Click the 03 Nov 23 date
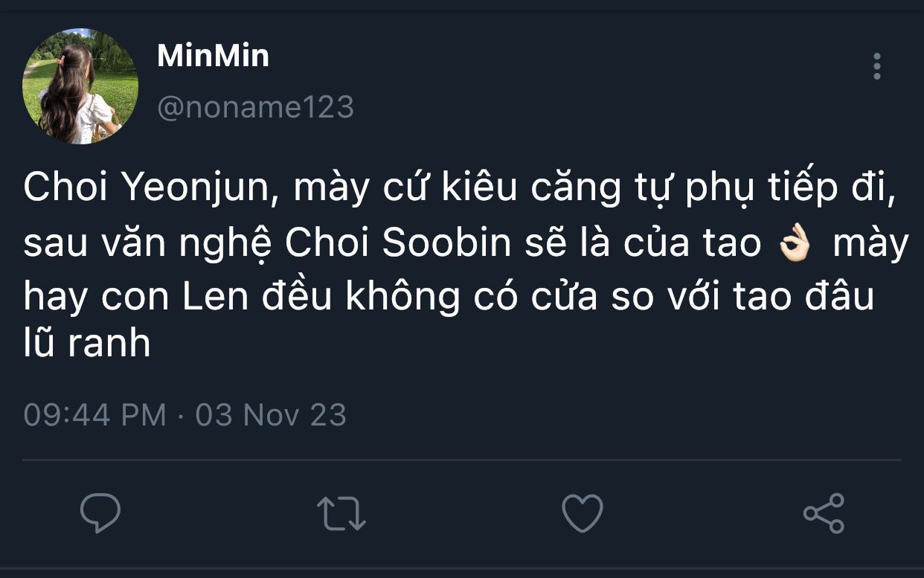The image size is (924, 578). point(271,414)
